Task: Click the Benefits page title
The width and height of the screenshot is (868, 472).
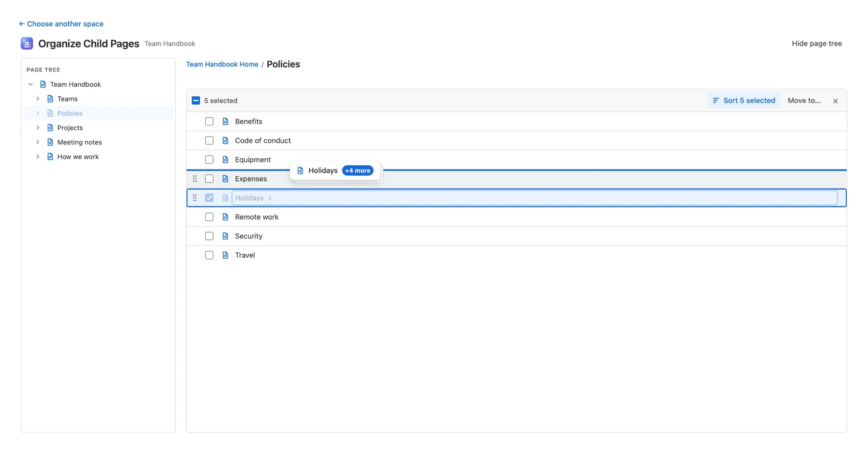Action: click(x=249, y=121)
